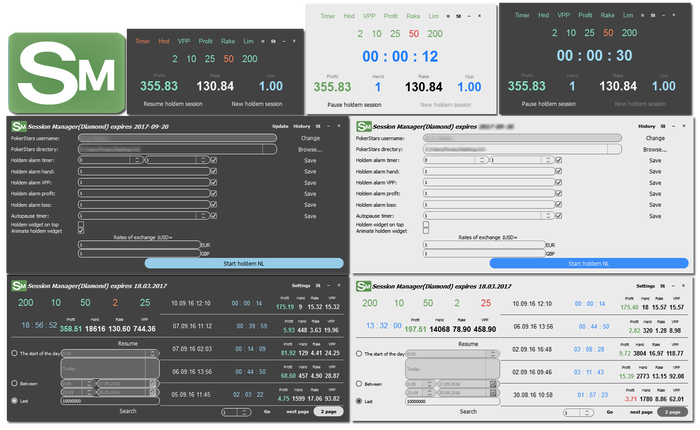Click the SM logo in the light settings title bar
700x430 pixels.
pyautogui.click(x=364, y=126)
